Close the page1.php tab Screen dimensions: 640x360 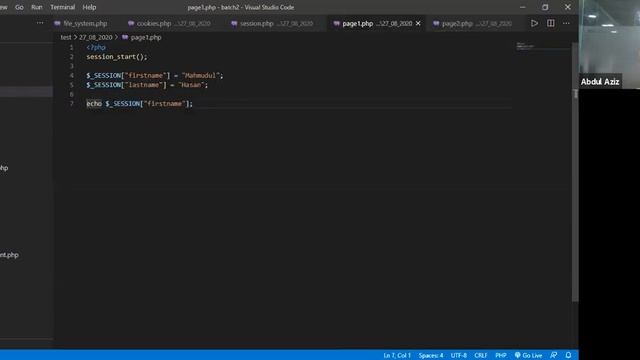click(418, 24)
